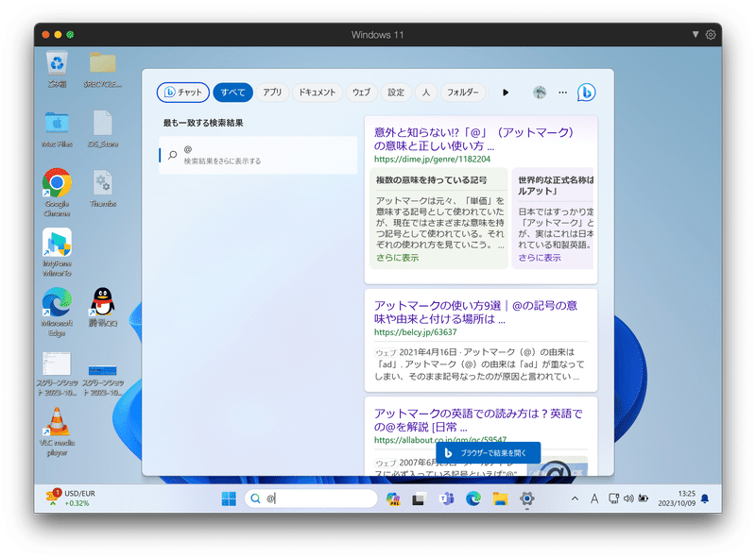756x558 pixels.
Task: Open the battery status tray icon
Action: [644, 499]
